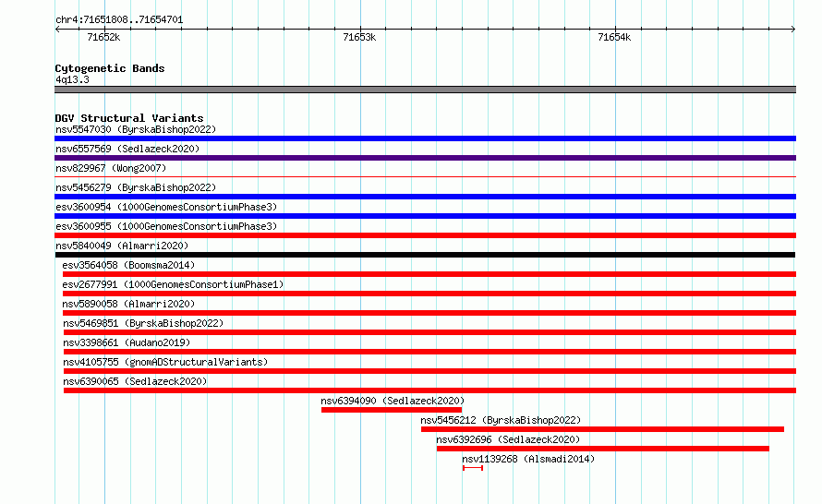
Task: Click the tiny nsv1139268 variant marker
Action: tap(473, 468)
